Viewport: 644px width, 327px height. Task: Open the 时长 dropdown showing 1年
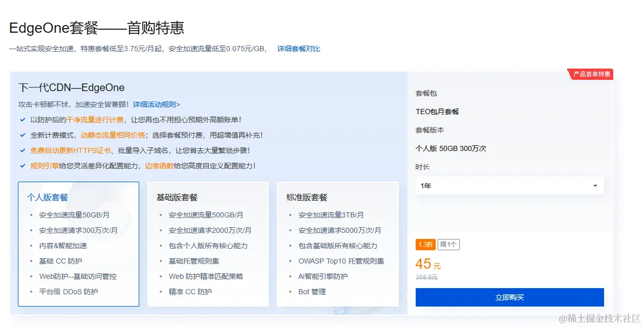pyautogui.click(x=509, y=186)
